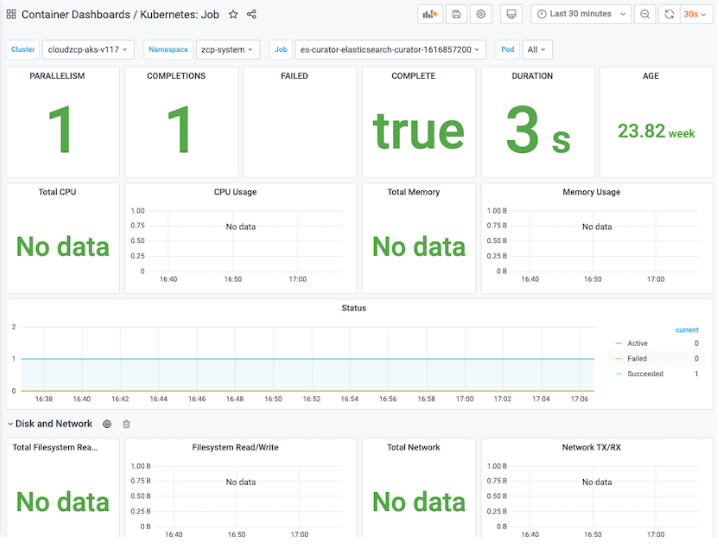Open Disk and Network row settings gear
719x547 pixels.
(x=107, y=424)
